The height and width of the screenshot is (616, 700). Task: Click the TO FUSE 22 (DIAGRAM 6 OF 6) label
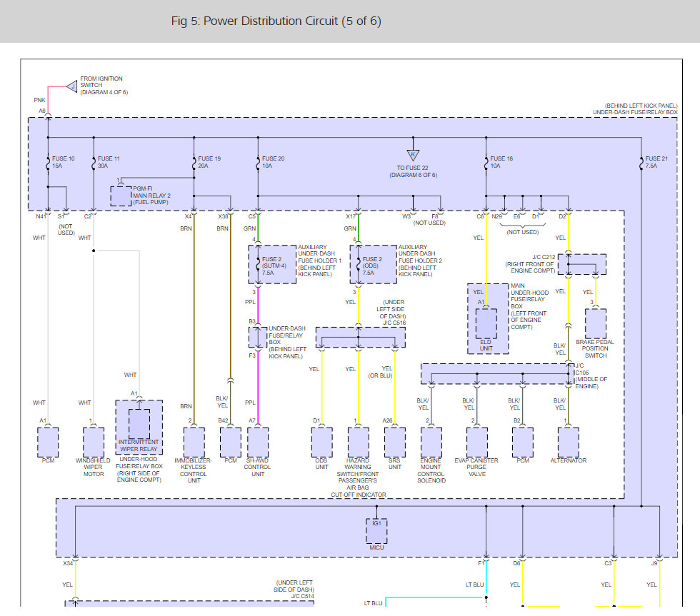(x=413, y=171)
